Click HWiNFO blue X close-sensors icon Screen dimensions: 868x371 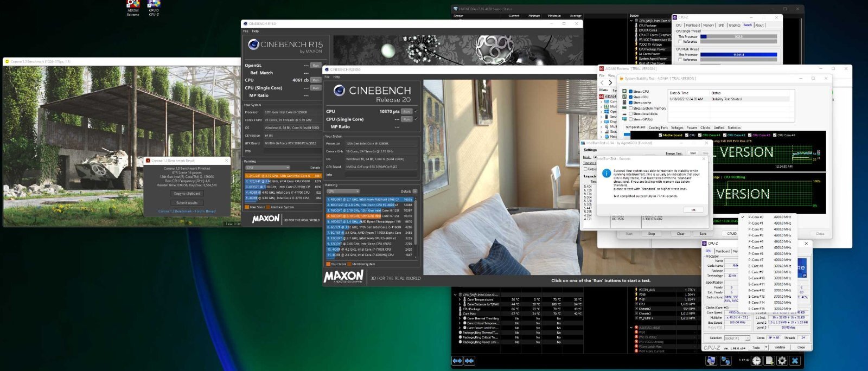tap(795, 361)
